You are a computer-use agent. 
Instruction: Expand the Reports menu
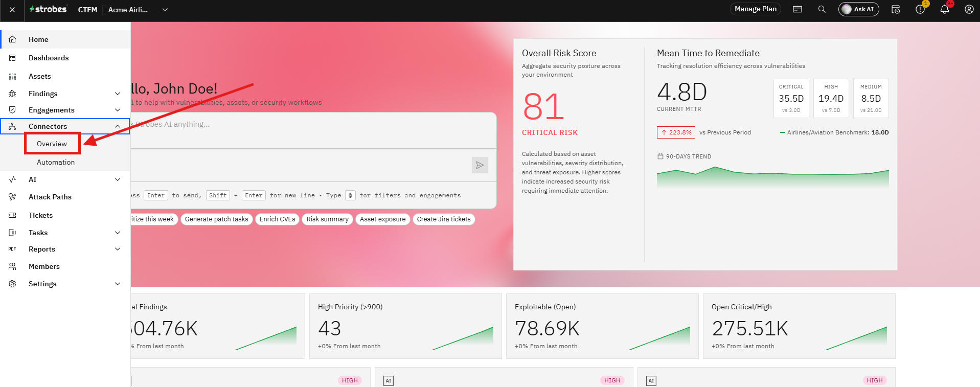click(118, 249)
